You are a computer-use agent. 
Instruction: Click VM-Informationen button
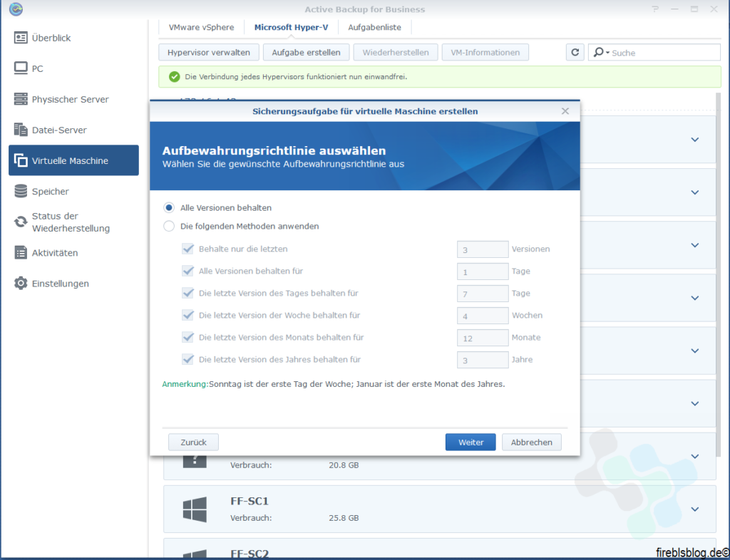[x=485, y=53]
